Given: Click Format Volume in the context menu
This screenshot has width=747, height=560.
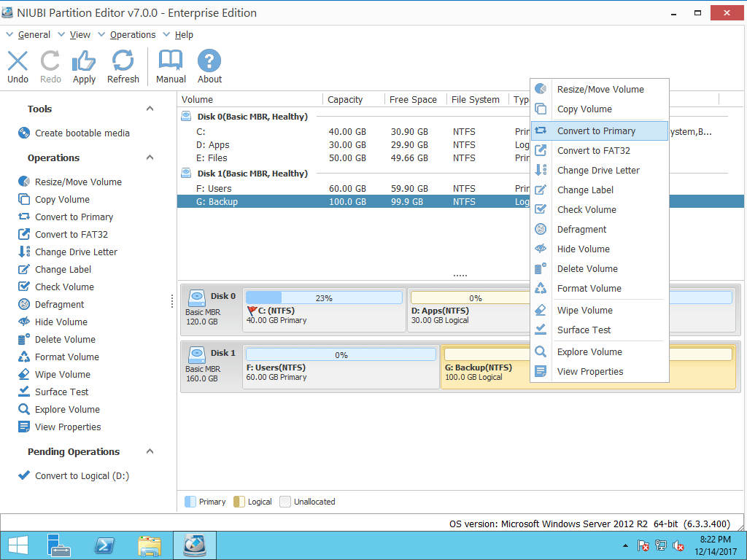Looking at the screenshot, I should coord(600,289).
